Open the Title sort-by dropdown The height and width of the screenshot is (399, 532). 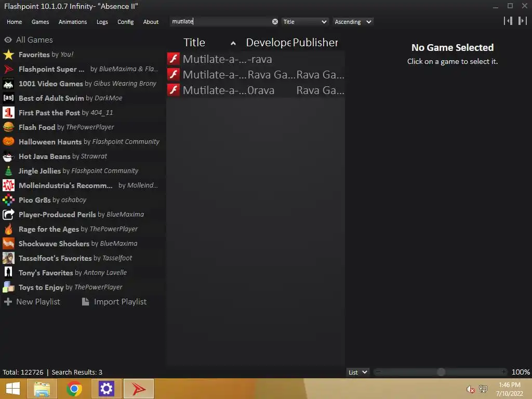(304, 22)
